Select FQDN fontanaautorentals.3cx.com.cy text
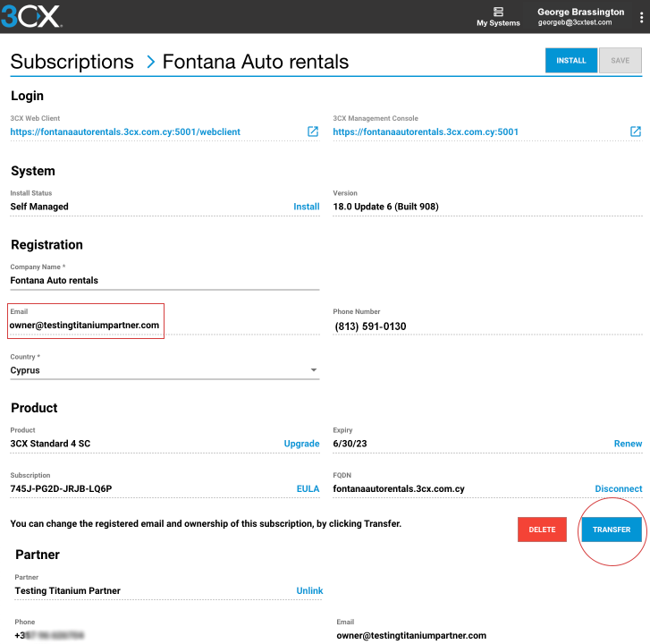 pos(399,489)
